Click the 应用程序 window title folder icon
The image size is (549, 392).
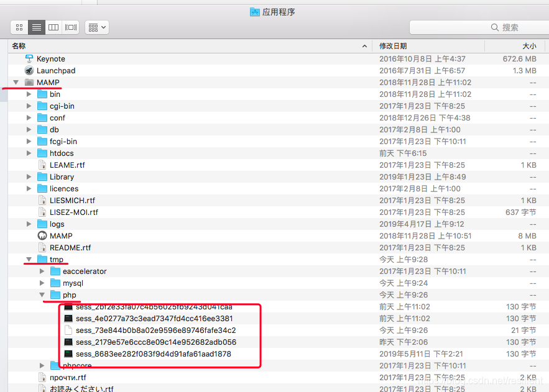pyautogui.click(x=254, y=12)
